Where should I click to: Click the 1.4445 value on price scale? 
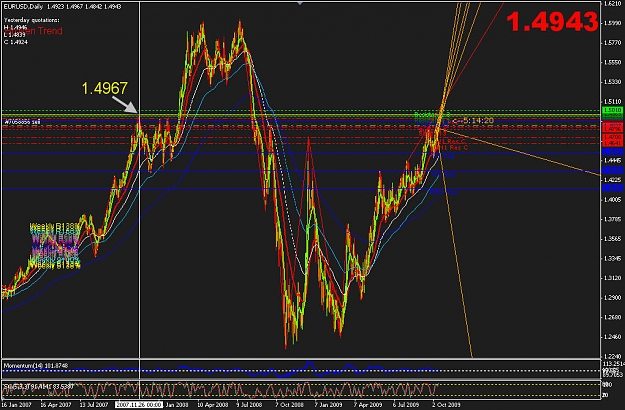[x=613, y=160]
